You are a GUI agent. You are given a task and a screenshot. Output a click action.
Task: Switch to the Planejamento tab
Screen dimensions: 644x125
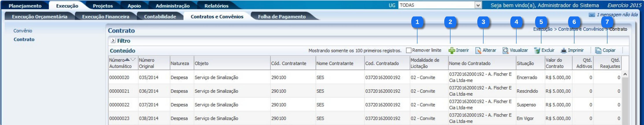pos(25,6)
